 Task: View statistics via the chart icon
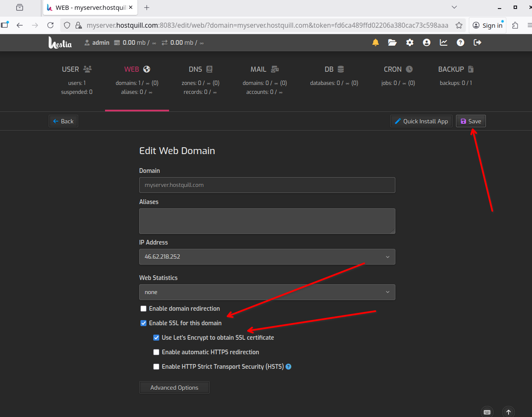pos(443,43)
